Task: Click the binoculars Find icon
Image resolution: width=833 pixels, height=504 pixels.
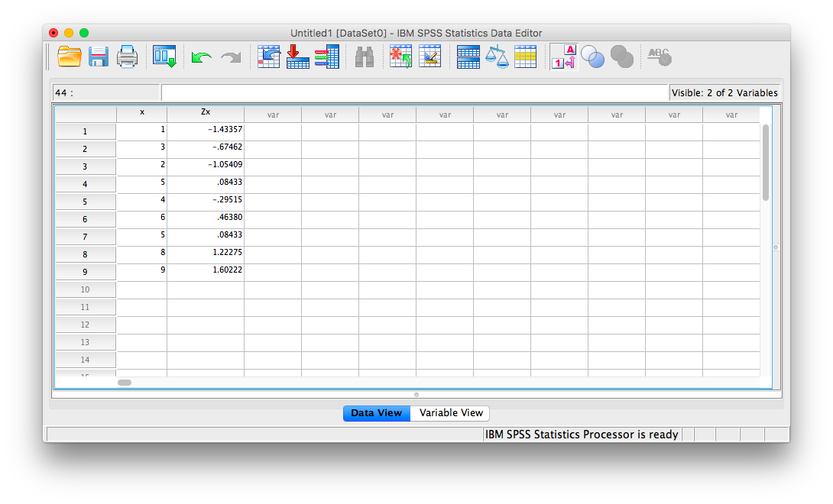Action: point(365,57)
